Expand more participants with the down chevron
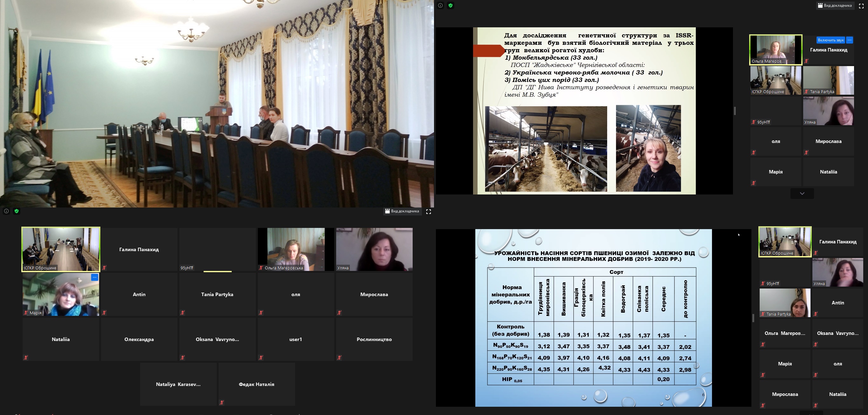 point(802,194)
